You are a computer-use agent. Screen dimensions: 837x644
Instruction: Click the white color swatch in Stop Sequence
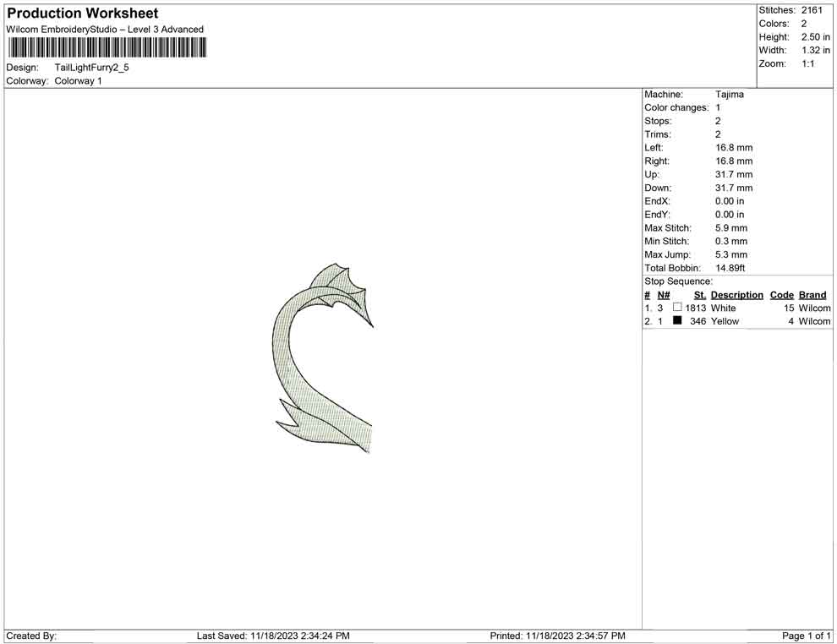click(x=677, y=307)
